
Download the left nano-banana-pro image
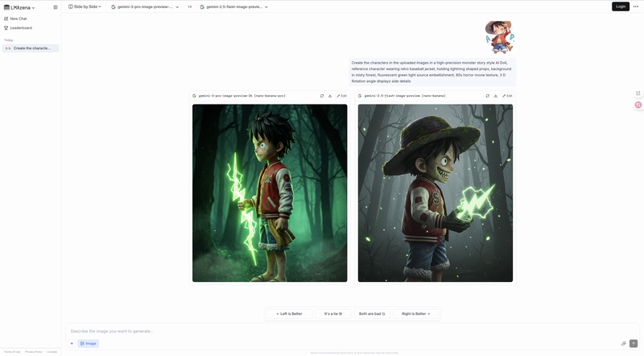coord(330,96)
